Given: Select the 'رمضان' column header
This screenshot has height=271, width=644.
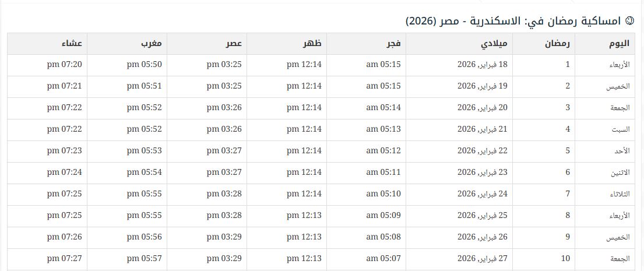Looking at the screenshot, I should (x=558, y=43).
